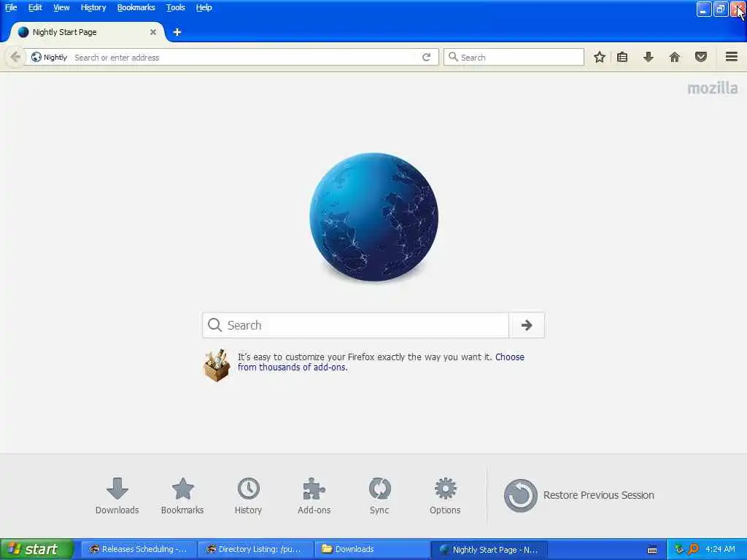The height and width of the screenshot is (560, 747).
Task: Click the magnifier icon in toolbar search box
Action: tap(453, 57)
